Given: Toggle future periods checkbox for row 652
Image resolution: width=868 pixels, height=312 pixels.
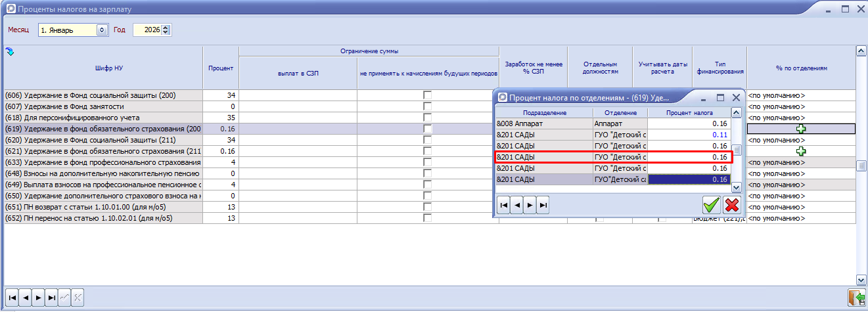Looking at the screenshot, I should point(428,218).
